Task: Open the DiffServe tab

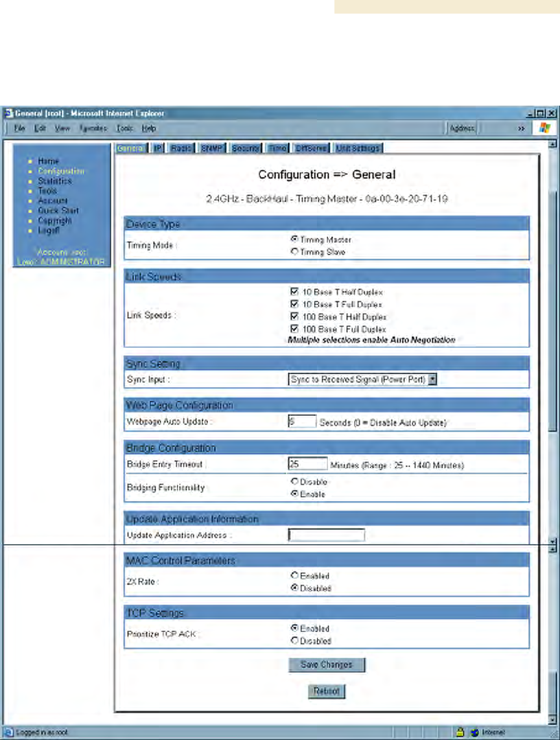Action: (311, 148)
